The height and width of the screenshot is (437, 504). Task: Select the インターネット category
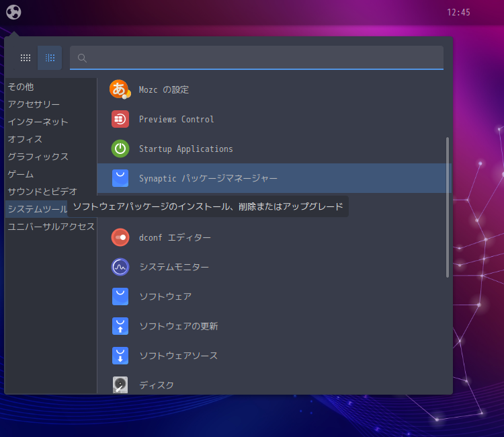tap(51, 122)
